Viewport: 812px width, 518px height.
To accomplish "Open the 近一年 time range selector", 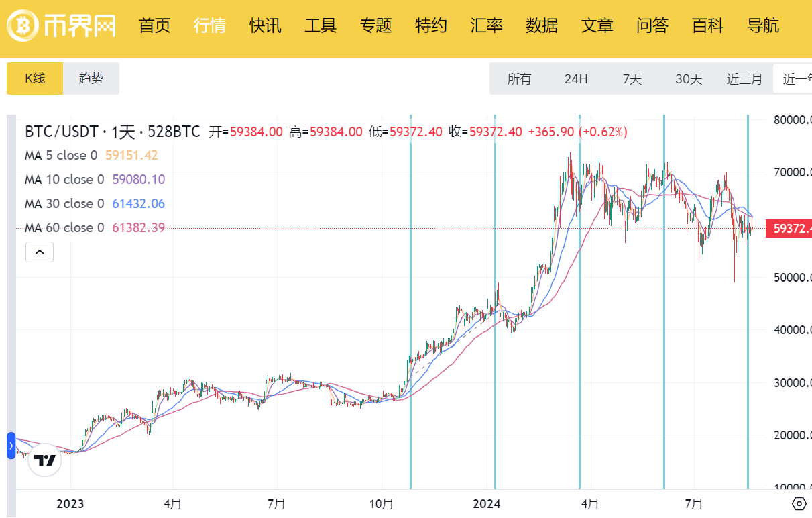I will [797, 79].
